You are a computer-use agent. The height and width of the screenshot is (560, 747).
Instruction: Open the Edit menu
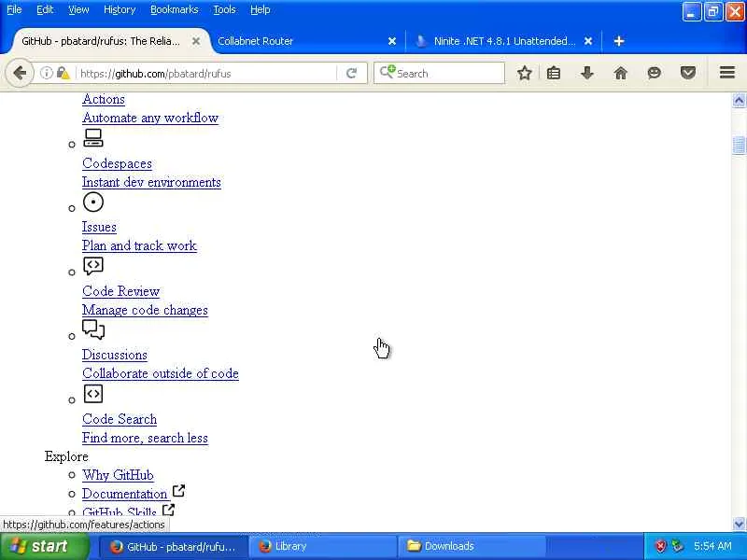point(45,9)
